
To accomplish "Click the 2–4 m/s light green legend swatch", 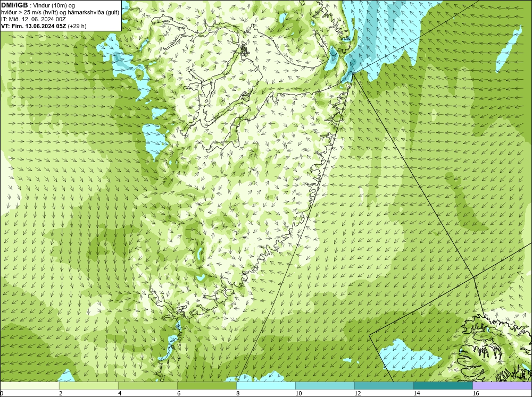I will 88,385.
